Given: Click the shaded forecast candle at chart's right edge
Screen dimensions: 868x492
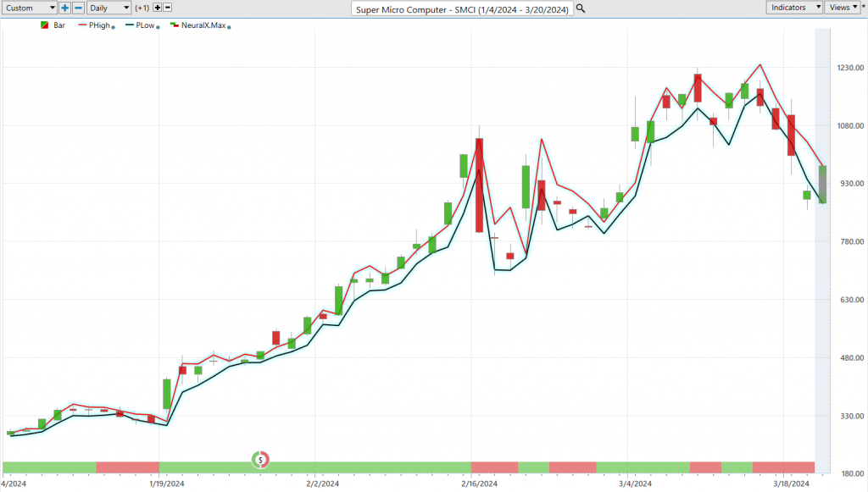Looking at the screenshot, I should [x=823, y=185].
